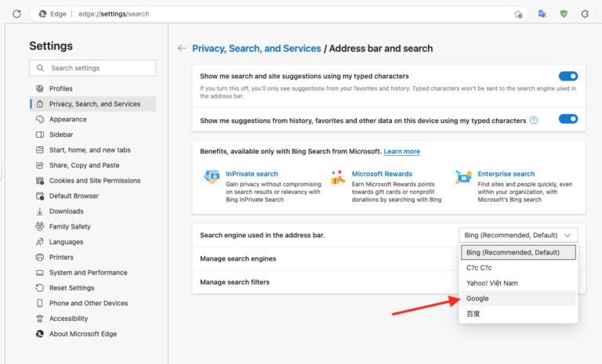Open Privacy, Search, and Services breadcrumb link
The width and height of the screenshot is (602, 364).
coord(256,49)
